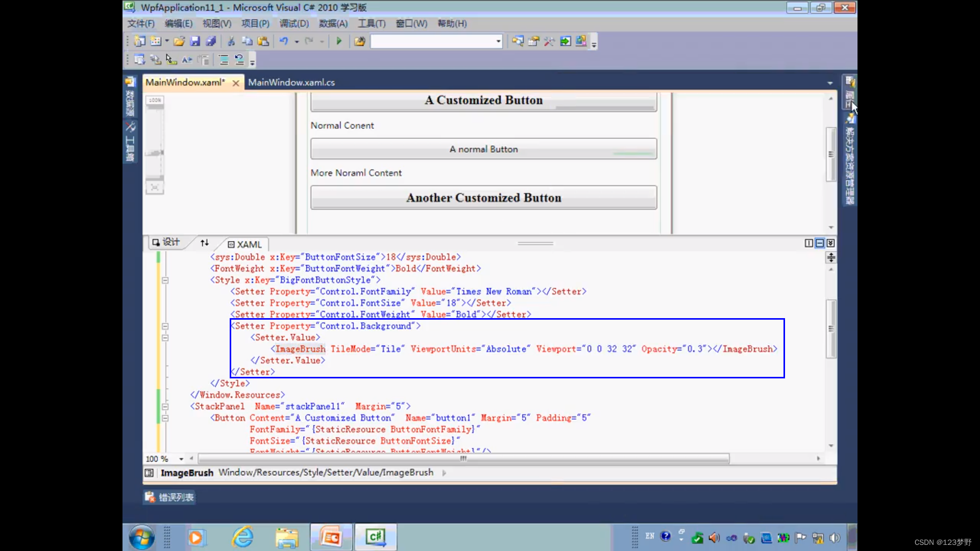Click the A normal Button in the designer
The width and height of the screenshot is (980, 551).
click(483, 149)
